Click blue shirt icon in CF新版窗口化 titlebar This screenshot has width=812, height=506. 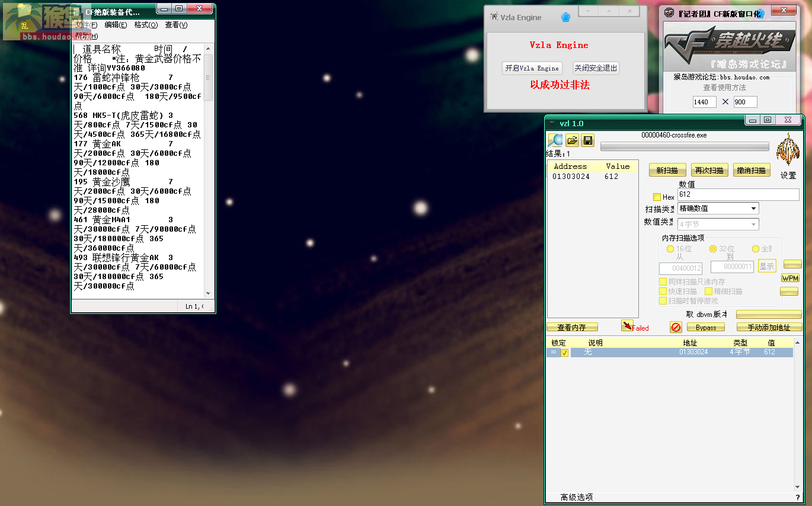[760, 13]
